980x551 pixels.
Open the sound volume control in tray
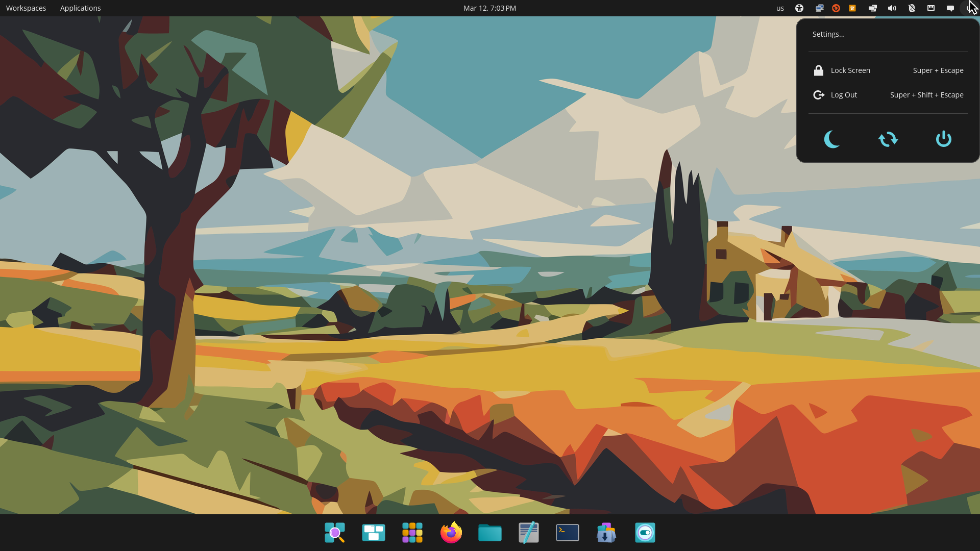892,8
